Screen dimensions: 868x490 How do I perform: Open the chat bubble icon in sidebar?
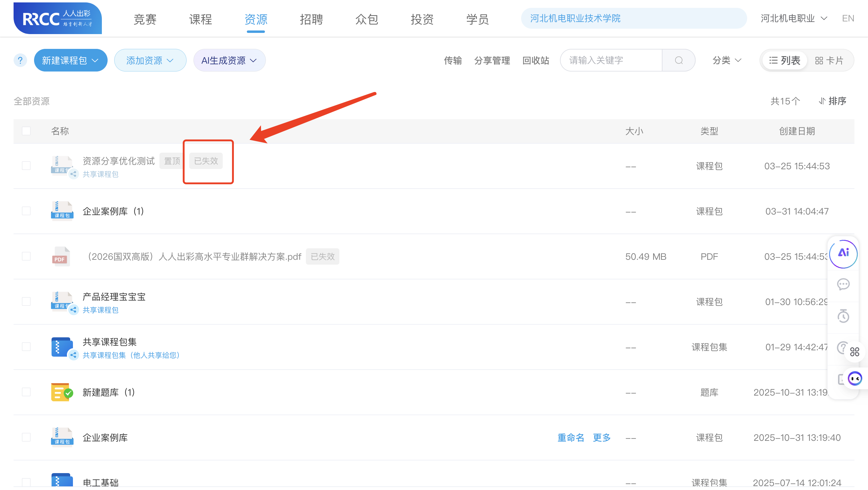click(x=843, y=284)
